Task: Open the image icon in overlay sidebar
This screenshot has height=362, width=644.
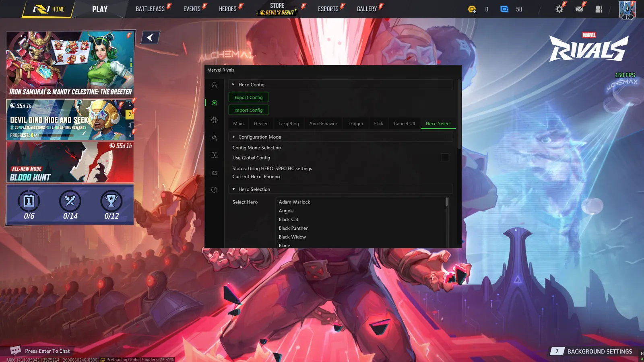Action: click(214, 173)
